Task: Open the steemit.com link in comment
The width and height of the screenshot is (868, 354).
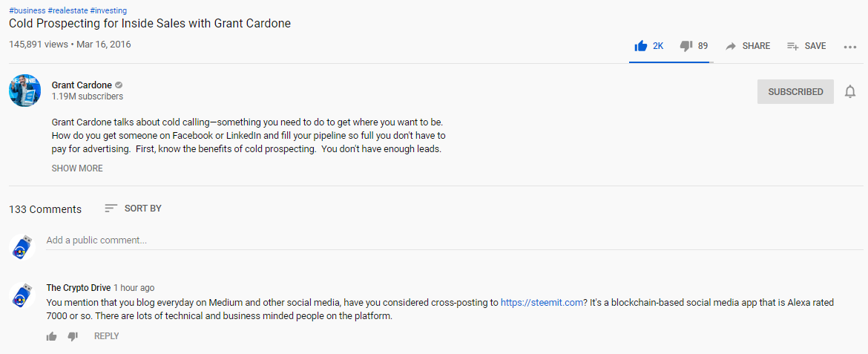Action: coord(542,303)
